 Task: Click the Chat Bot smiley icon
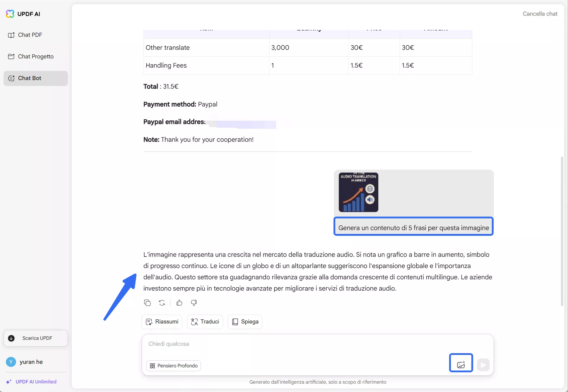point(11,78)
